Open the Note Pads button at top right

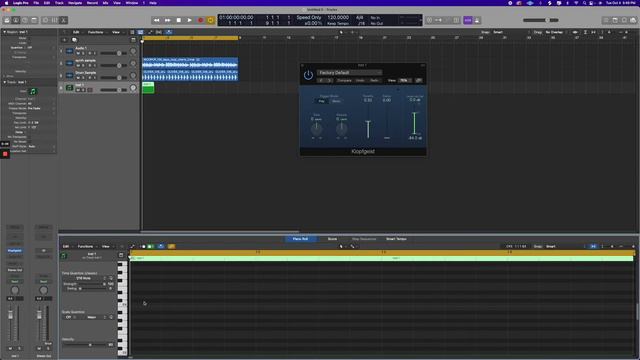point(615,20)
